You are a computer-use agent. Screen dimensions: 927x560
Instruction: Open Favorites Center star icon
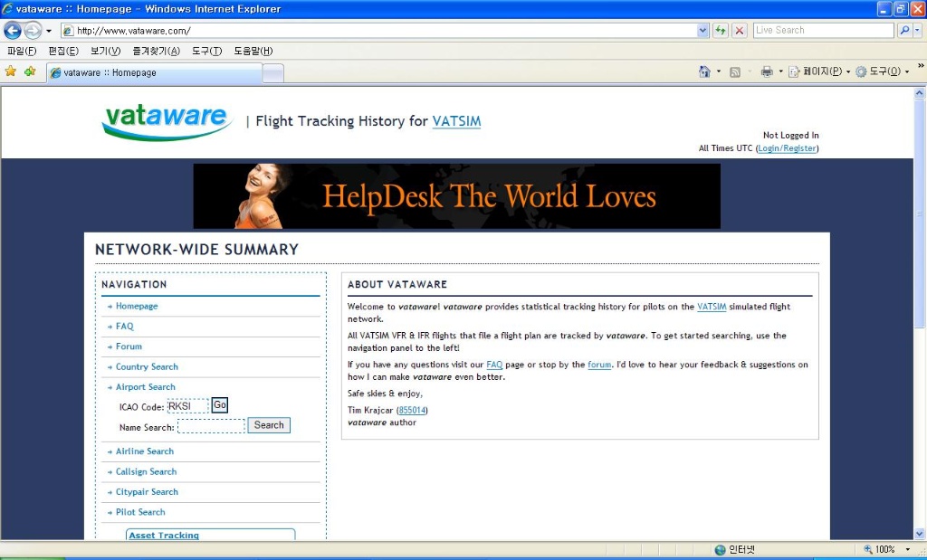coord(11,71)
